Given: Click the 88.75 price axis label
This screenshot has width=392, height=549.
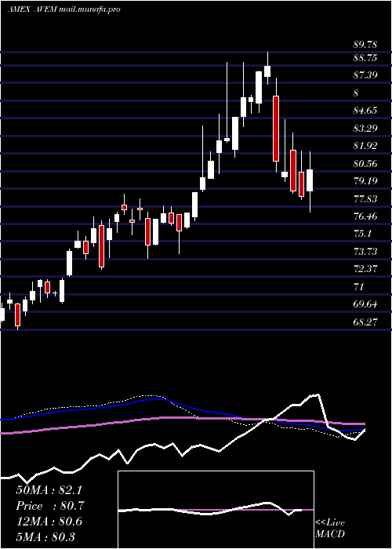Looking at the screenshot, I should [365, 58].
